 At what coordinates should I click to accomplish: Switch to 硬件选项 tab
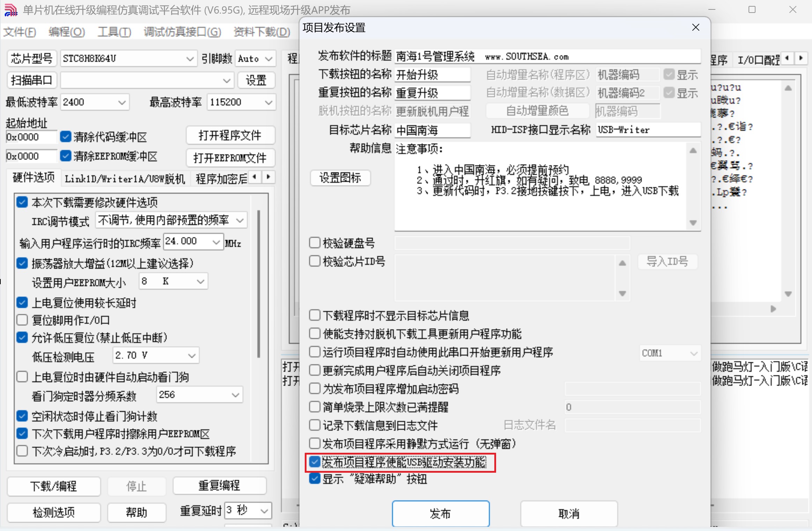click(34, 178)
